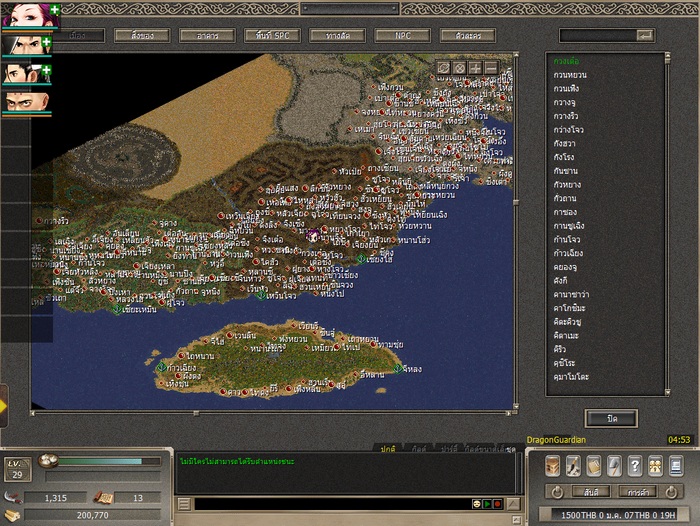
Task: Select the first party member portrait
Action: tap(24, 17)
